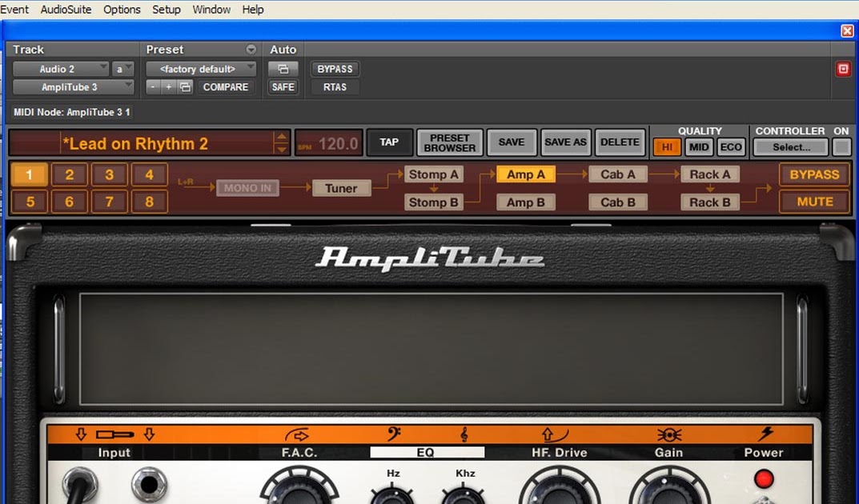Screen dimensions: 859x504
Task: Open the PRESET BROWSER
Action: coord(449,143)
